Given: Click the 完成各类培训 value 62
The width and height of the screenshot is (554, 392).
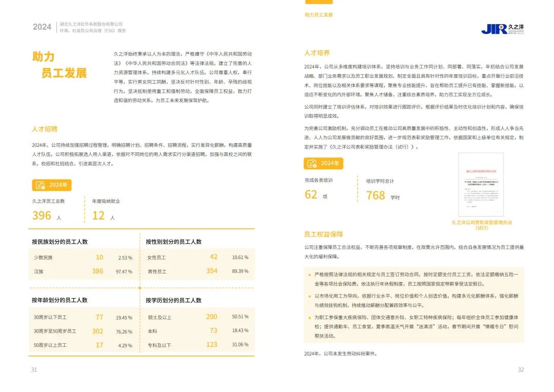Looking at the screenshot, I should pyautogui.click(x=311, y=194).
